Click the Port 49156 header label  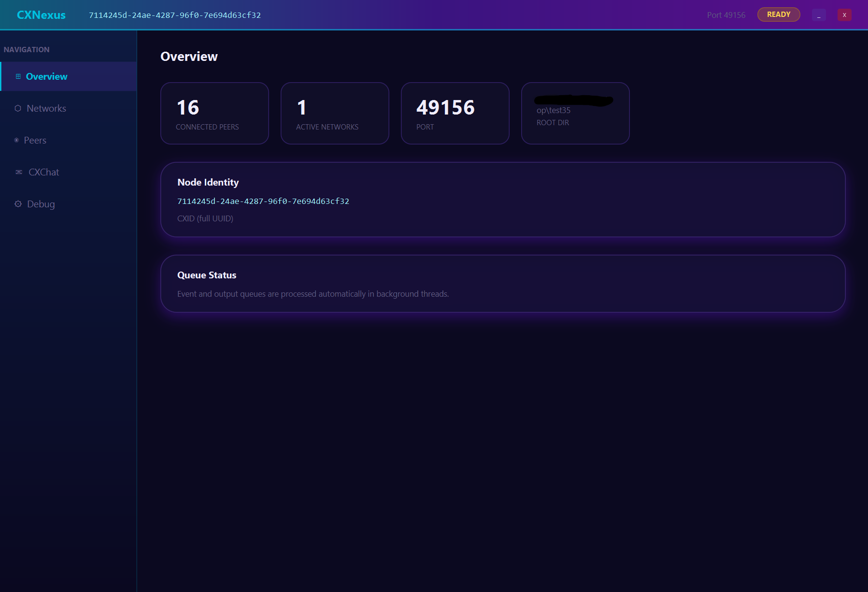[x=726, y=15]
